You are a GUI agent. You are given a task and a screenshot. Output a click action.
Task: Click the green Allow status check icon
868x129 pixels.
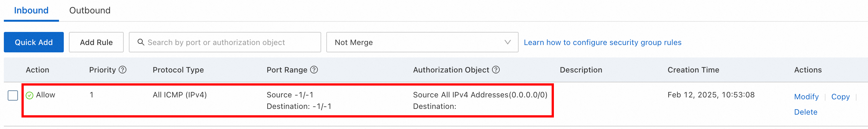[x=30, y=95]
